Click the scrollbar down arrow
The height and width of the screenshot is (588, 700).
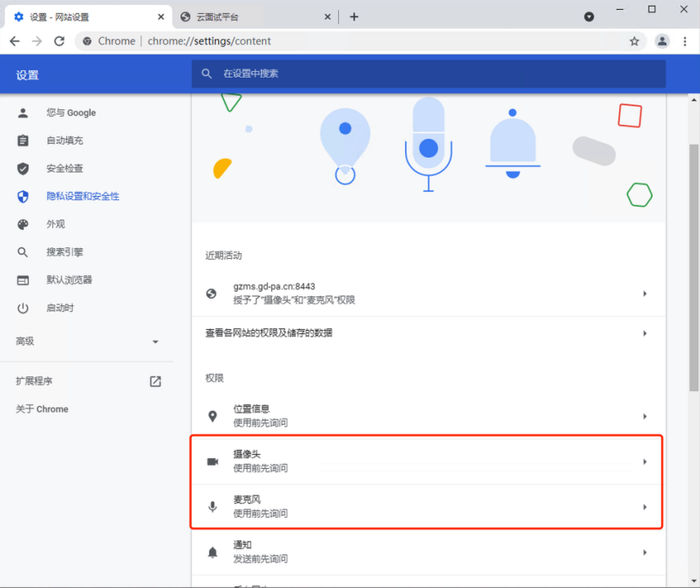click(693, 581)
